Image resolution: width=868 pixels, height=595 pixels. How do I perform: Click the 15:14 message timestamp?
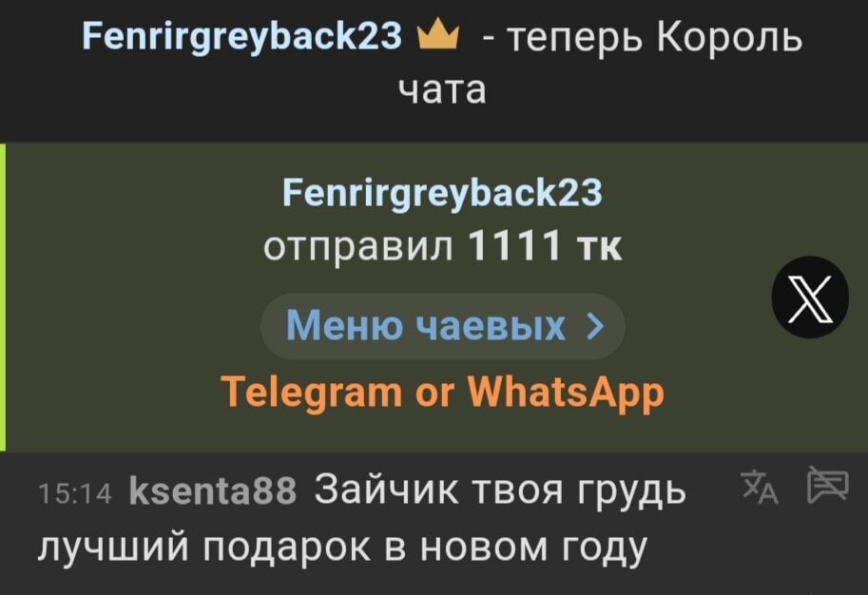click(x=75, y=493)
